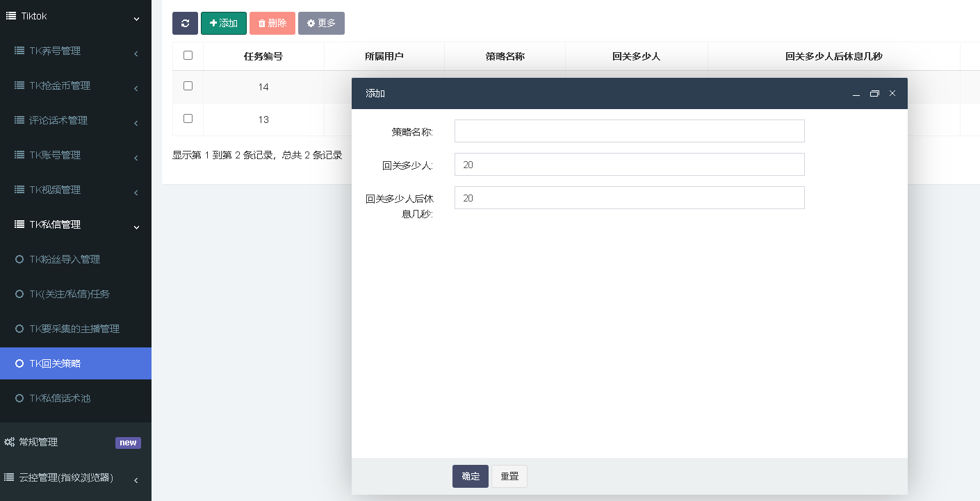Check the checkbox for row 14

188,86
